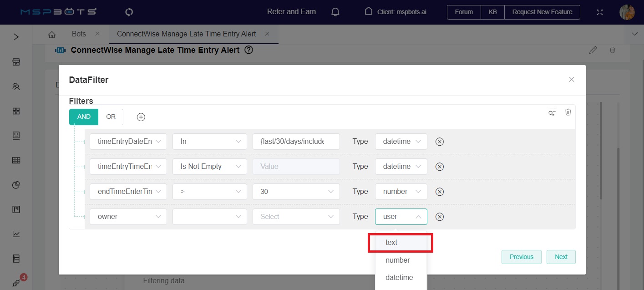Expand the timeEntryDateEntered field dropdown
Screen dimensions: 644x290
coord(128,142)
